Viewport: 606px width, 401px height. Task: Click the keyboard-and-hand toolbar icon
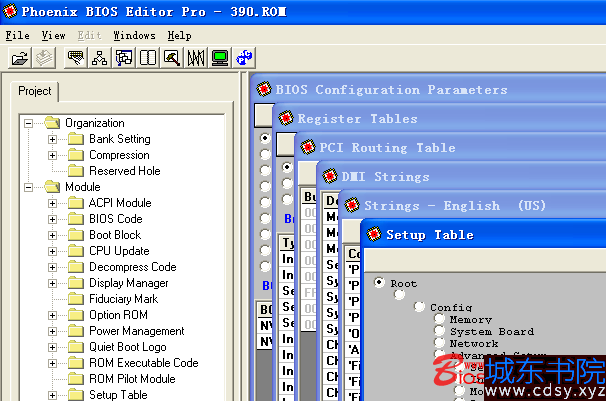(75, 58)
